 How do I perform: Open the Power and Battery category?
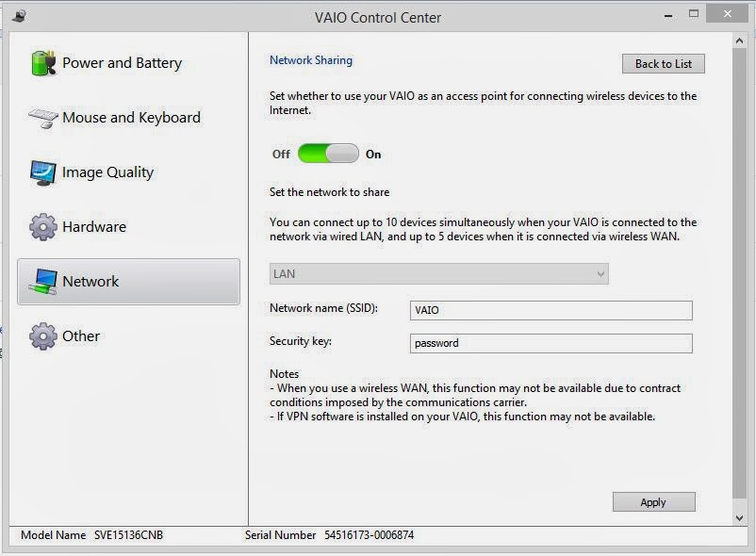[122, 63]
